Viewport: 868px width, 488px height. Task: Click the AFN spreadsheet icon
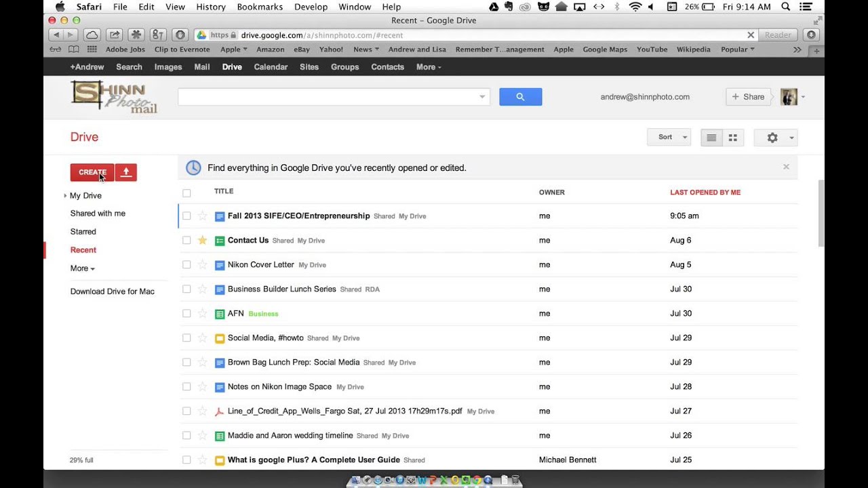pyautogui.click(x=220, y=314)
